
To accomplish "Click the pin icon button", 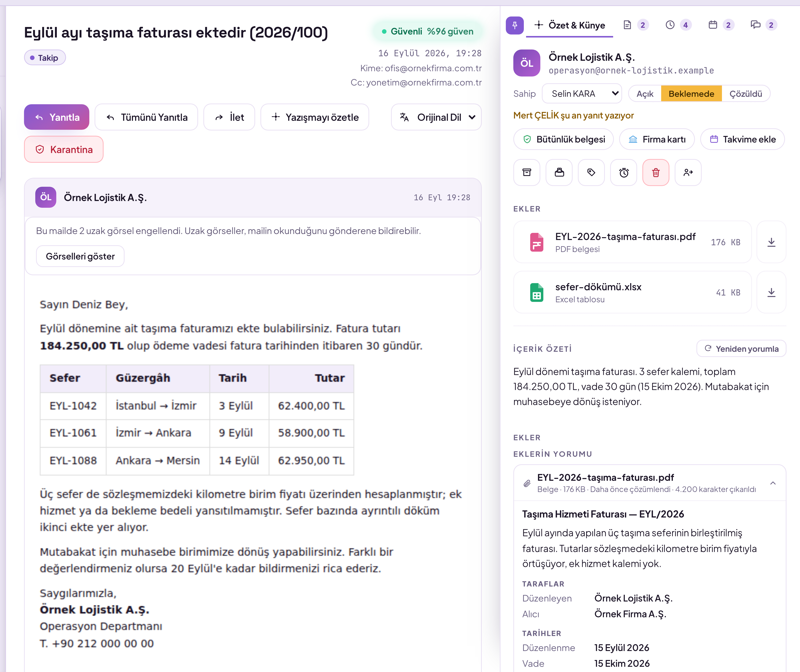I will click(x=514, y=25).
